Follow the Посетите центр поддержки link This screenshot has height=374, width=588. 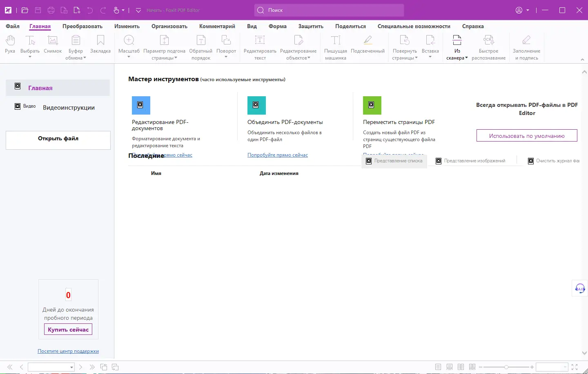coord(68,351)
